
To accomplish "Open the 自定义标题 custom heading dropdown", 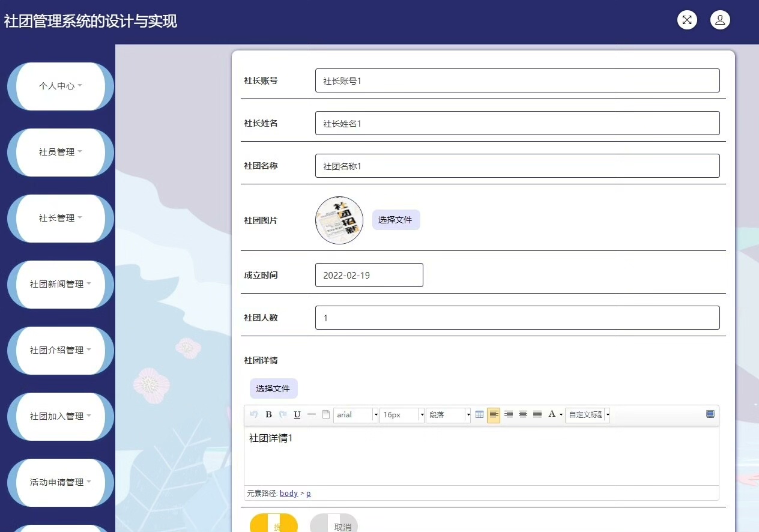I will point(588,415).
